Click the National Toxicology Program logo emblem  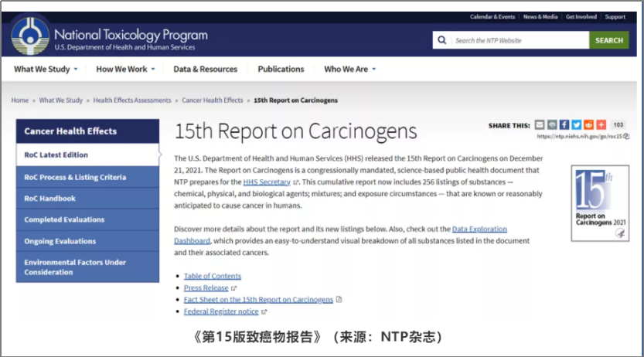tap(30, 36)
